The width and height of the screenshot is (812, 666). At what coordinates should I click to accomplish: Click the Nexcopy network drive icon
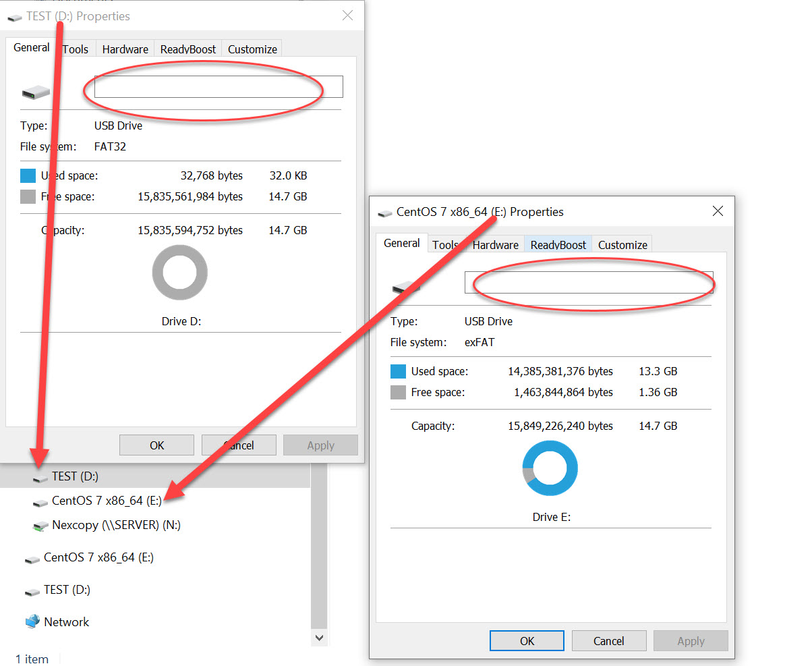click(x=40, y=526)
